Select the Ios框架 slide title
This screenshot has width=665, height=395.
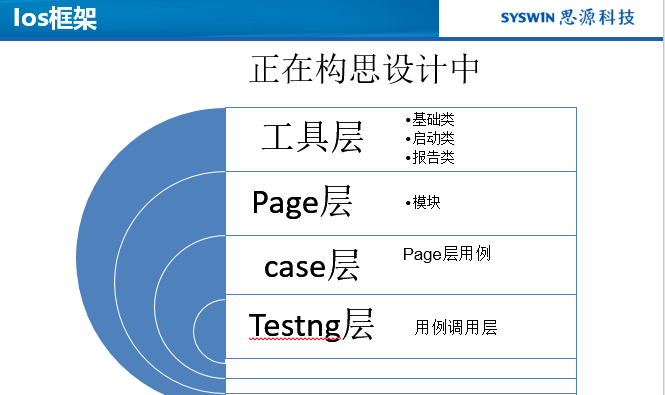click(x=55, y=19)
